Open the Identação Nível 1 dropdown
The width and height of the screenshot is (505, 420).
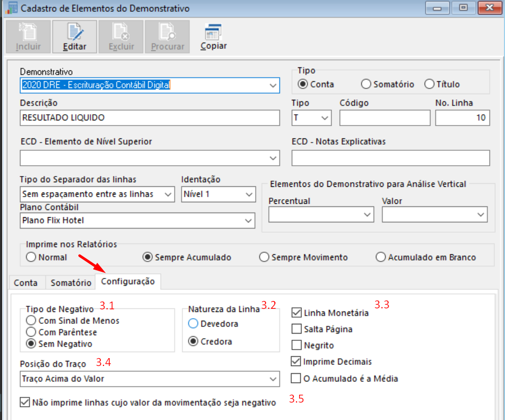[x=249, y=194]
